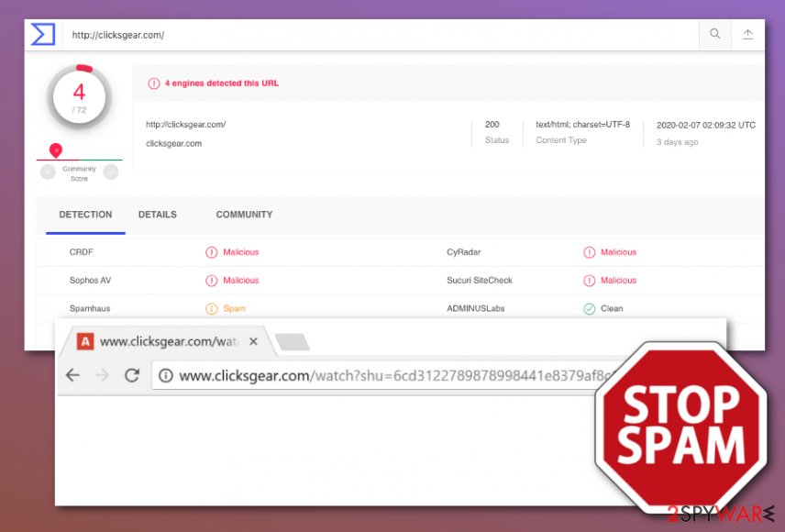Click the red 'A' favicon on browser tab
The height and width of the screenshot is (532, 785).
pyautogui.click(x=85, y=341)
